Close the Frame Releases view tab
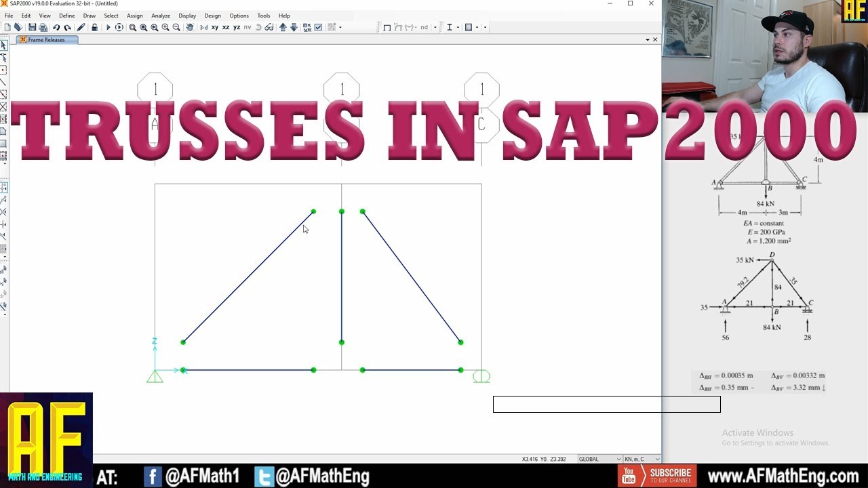Screen dimensions: 868x488 click(x=655, y=40)
